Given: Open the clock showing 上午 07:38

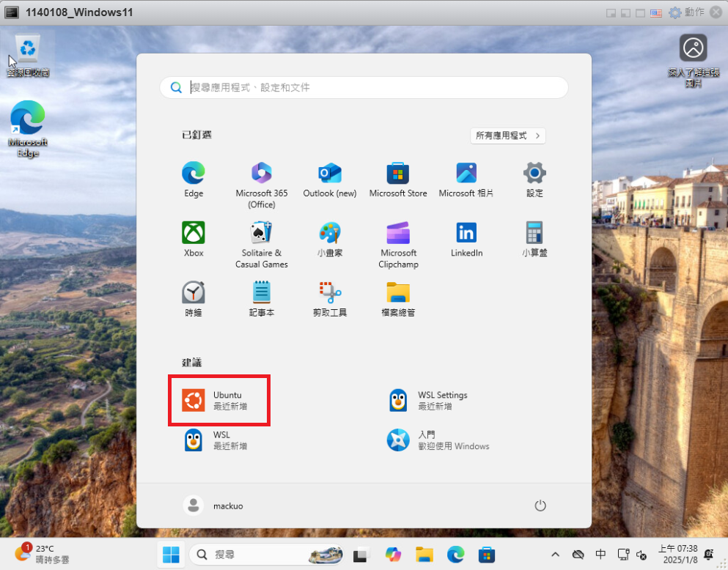Looking at the screenshot, I should click(678, 554).
